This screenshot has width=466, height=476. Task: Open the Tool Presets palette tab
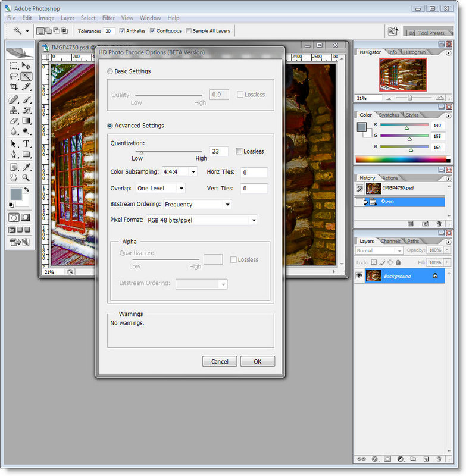[431, 33]
